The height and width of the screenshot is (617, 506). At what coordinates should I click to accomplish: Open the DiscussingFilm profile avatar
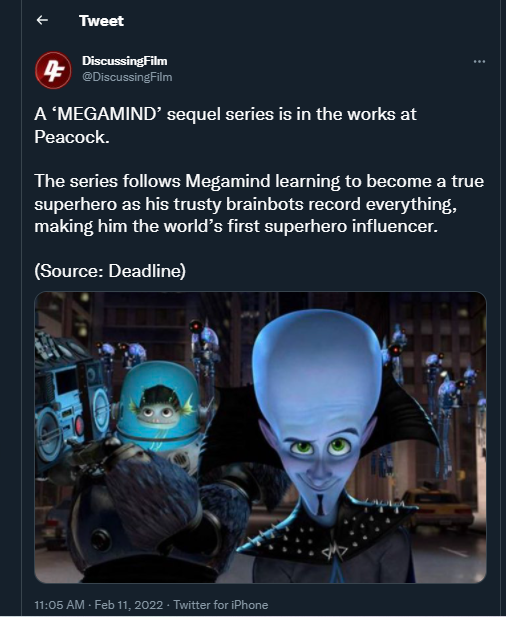coord(54,70)
